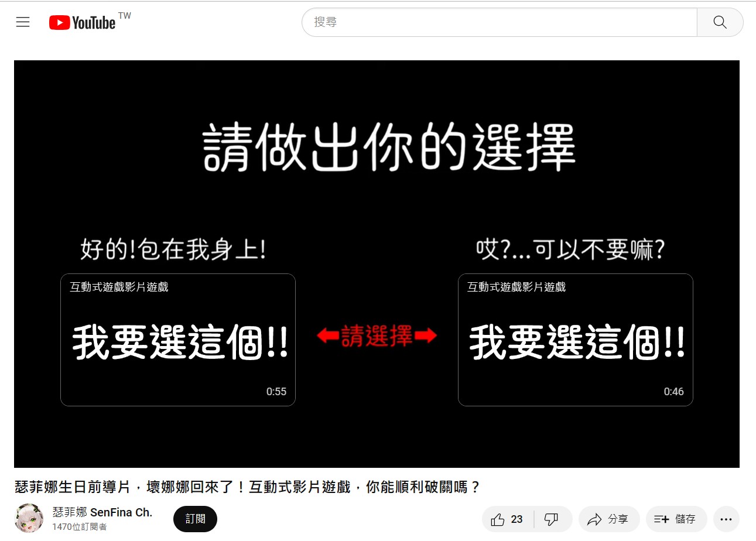Open the 瑟菲娜 SenFina Ch. channel name link
The image size is (756, 541).
[x=102, y=512]
